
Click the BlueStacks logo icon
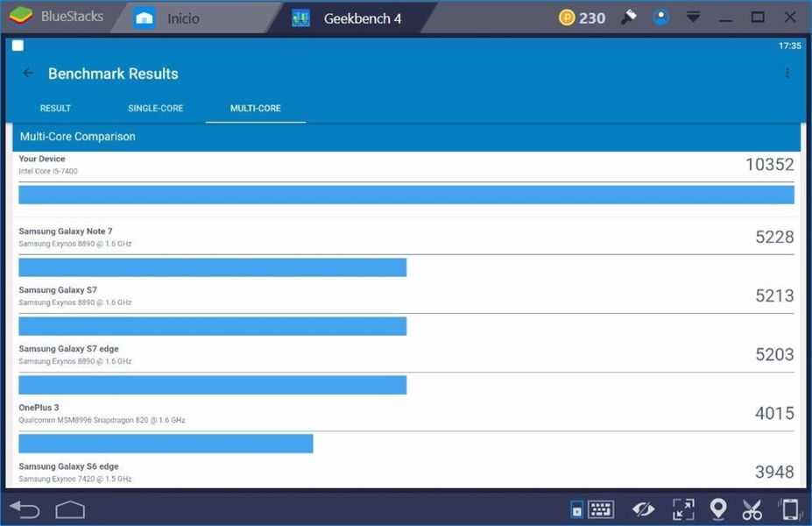tap(21, 16)
